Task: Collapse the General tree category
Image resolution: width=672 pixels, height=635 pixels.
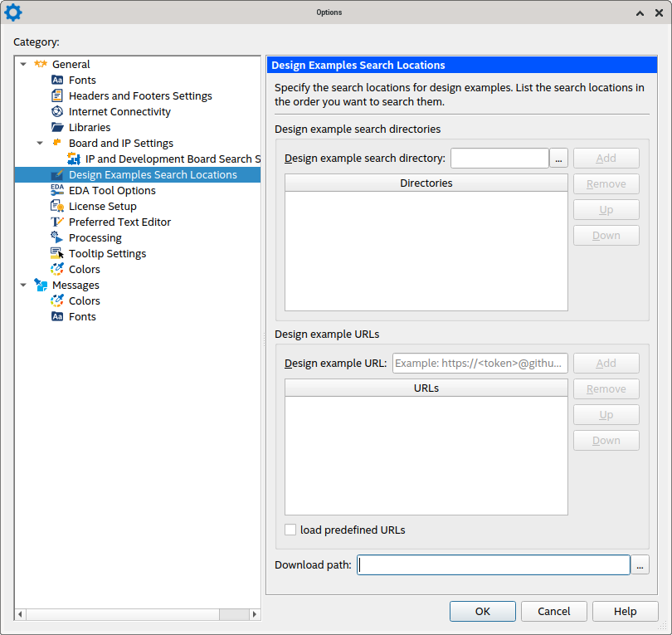Action: 23,64
